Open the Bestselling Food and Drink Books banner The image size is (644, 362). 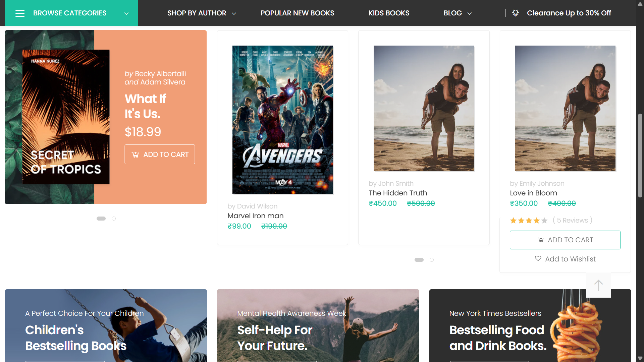pos(530,325)
